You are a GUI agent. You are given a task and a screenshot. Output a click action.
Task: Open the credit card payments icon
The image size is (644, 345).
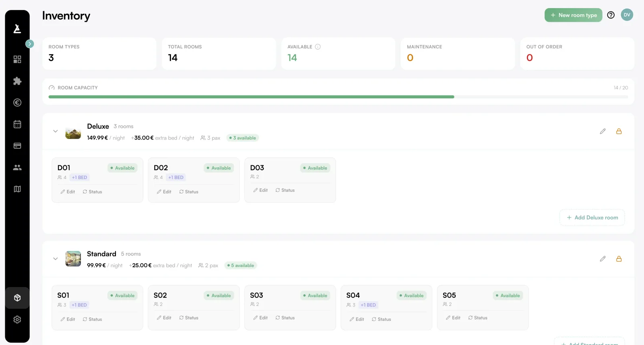[x=17, y=146]
